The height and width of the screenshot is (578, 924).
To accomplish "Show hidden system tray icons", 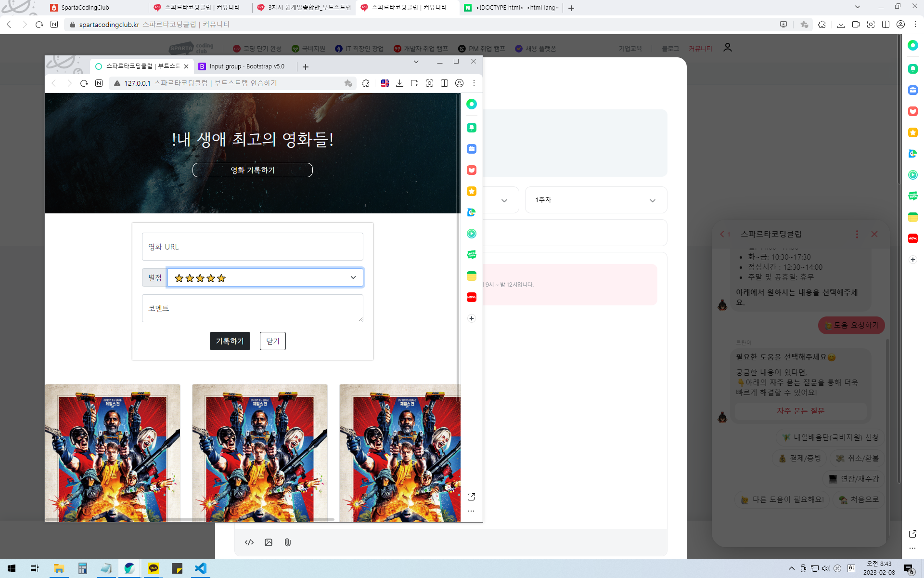I will click(x=791, y=569).
